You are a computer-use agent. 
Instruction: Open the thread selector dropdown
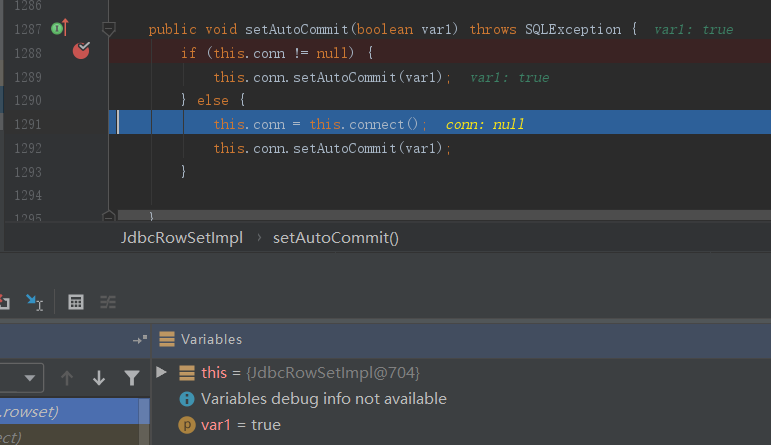28,378
